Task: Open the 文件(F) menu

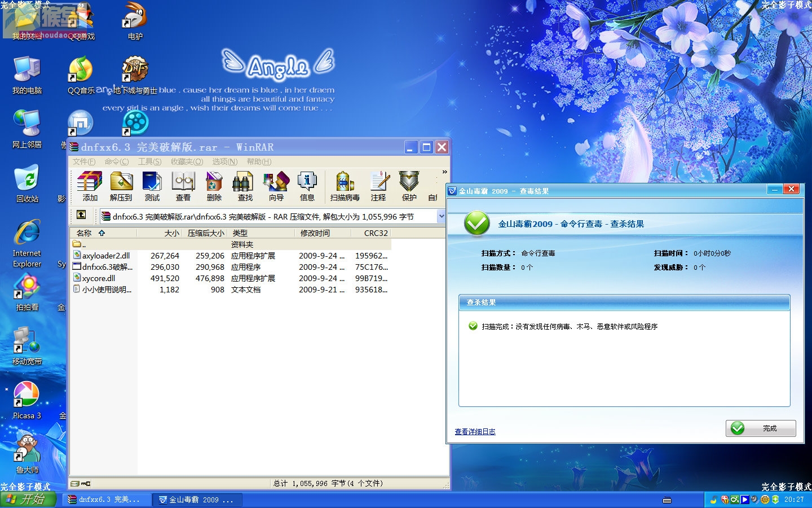Action: [x=83, y=161]
